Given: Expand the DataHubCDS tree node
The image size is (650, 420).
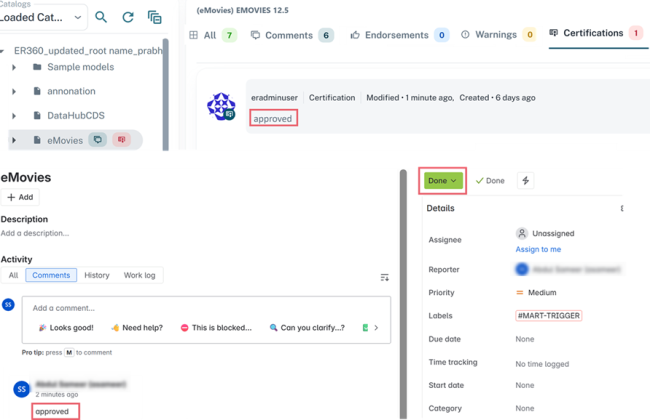Looking at the screenshot, I should 14,116.
